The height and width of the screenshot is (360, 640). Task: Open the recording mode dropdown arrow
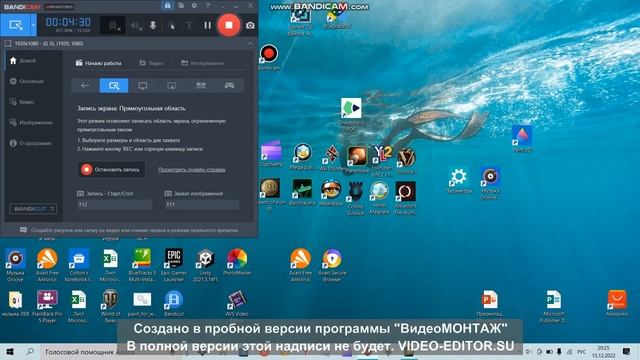pos(33,25)
